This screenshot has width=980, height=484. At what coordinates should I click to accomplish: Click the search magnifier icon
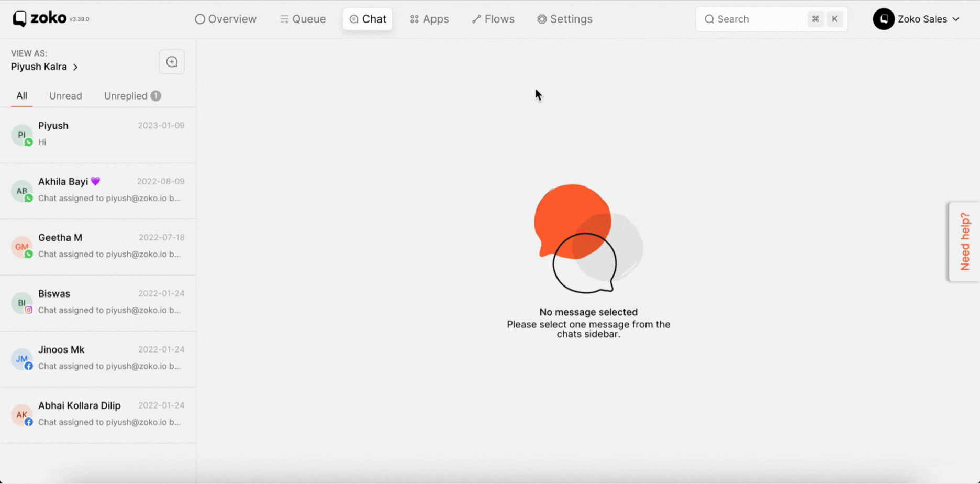(709, 19)
